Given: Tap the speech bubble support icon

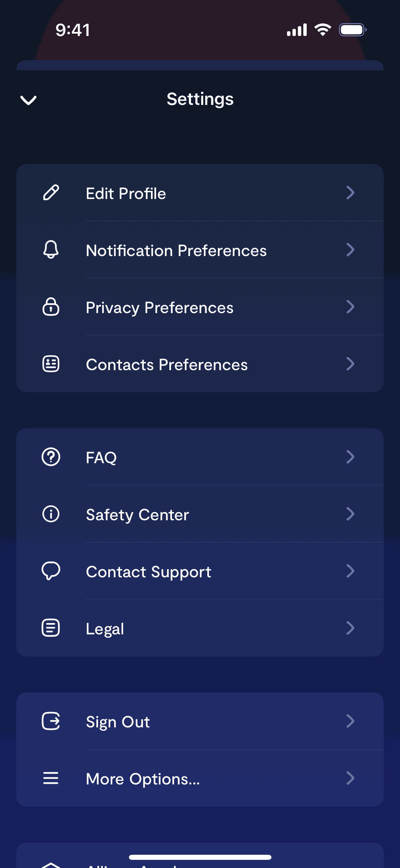Looking at the screenshot, I should coord(51,571).
